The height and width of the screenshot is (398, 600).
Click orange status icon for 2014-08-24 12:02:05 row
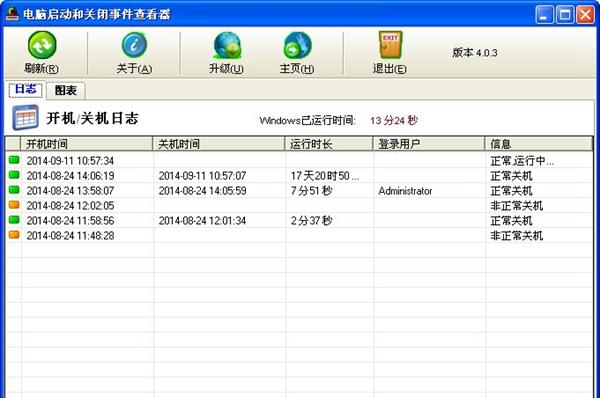coord(14,205)
